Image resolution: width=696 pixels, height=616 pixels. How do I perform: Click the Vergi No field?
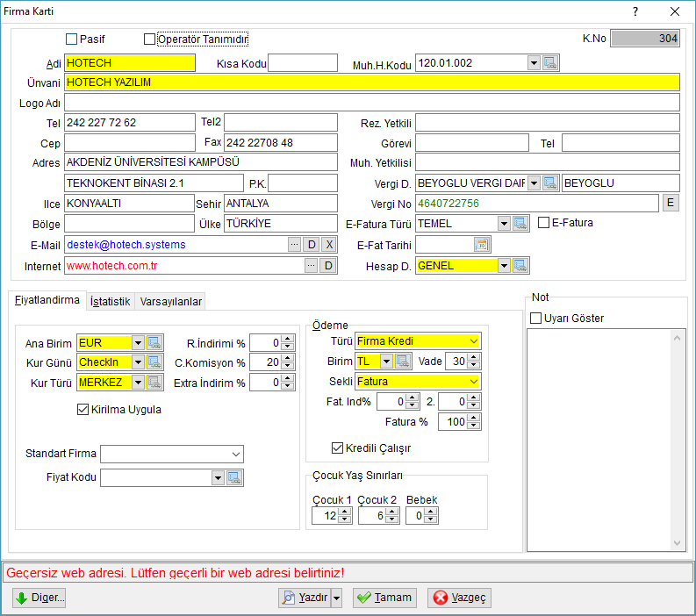pyautogui.click(x=537, y=204)
